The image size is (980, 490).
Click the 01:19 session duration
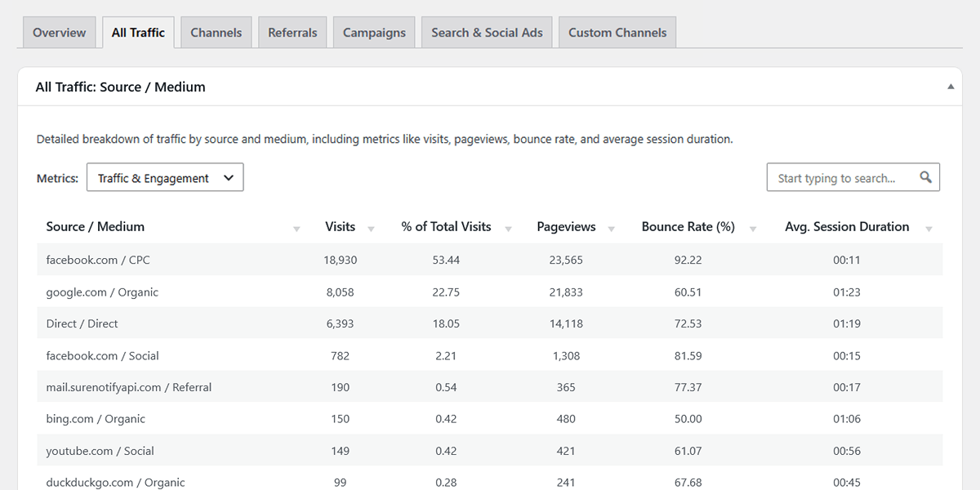pos(847,323)
